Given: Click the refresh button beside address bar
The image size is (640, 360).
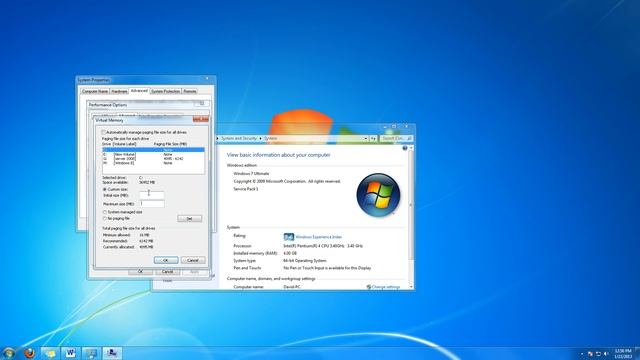Looking at the screenshot, I should [x=373, y=139].
